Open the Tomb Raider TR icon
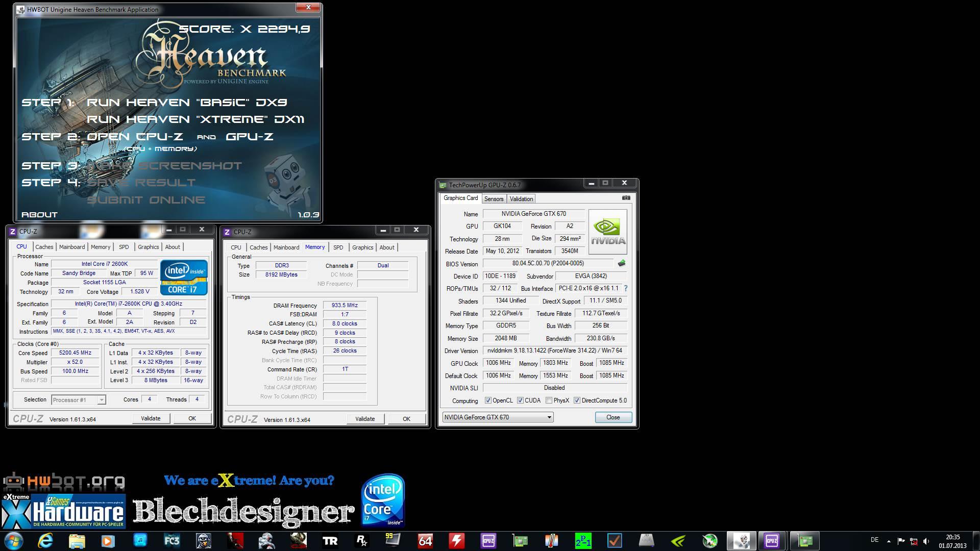This screenshot has width=980, height=551. [330, 540]
